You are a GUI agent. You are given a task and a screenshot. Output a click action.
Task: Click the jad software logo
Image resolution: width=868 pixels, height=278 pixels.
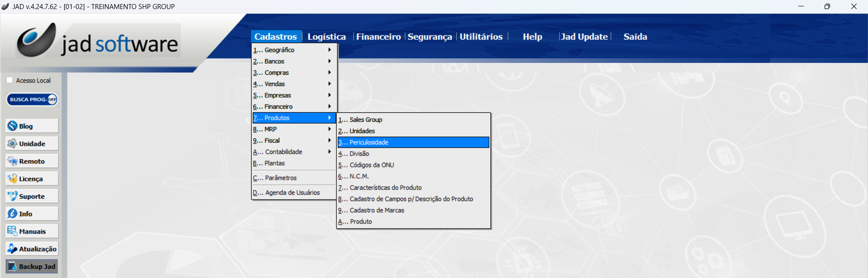click(99, 42)
